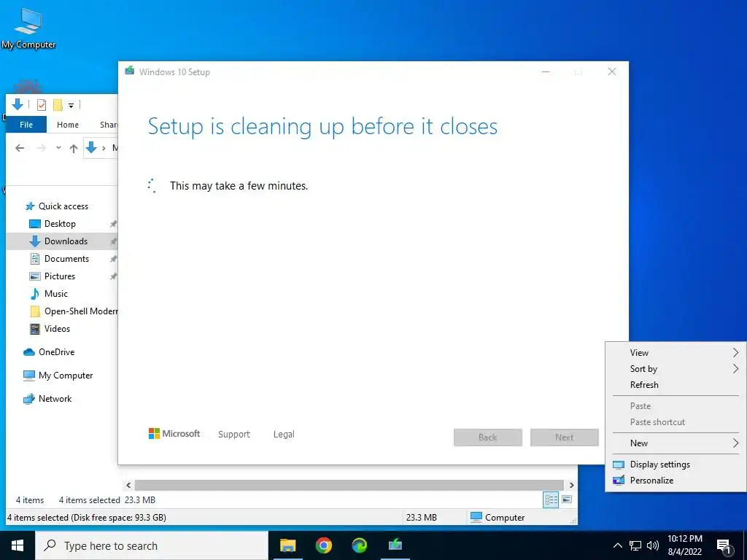Click Explorer horizontal scrollbar left arrow
Screen dimensions: 747x560
(x=128, y=485)
